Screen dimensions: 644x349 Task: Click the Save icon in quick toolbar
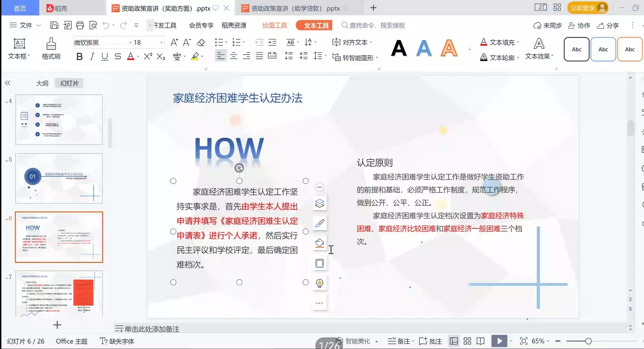(x=54, y=25)
